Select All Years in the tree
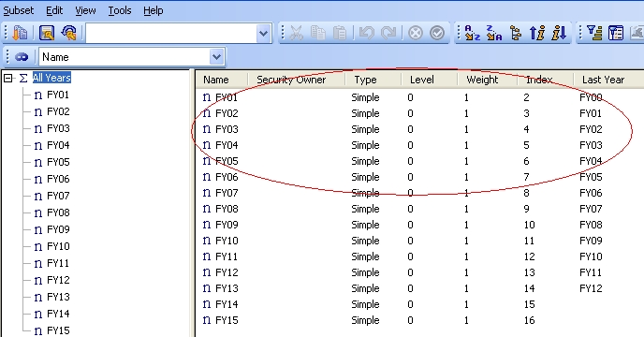The width and height of the screenshot is (644, 337). (x=51, y=78)
